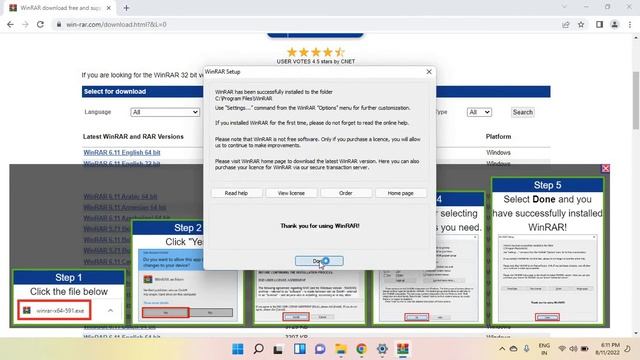The height and width of the screenshot is (360, 640).
Task: Close the WinRAR Setup dialog
Action: (x=429, y=71)
